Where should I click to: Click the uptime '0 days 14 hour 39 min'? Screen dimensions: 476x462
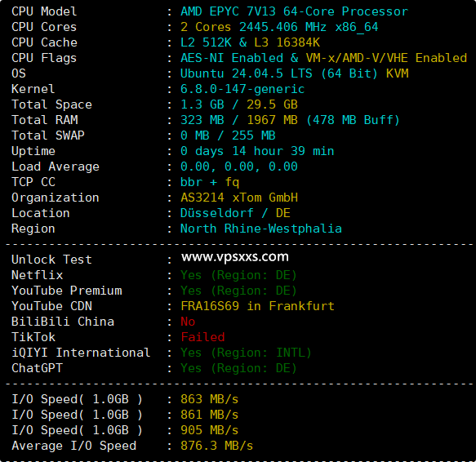257,151
